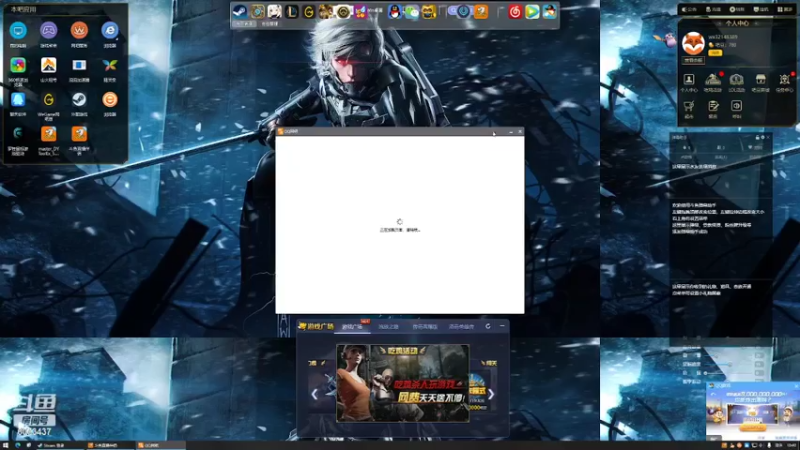
Task: Open the butterfly icon in left panel
Action: tap(110, 65)
